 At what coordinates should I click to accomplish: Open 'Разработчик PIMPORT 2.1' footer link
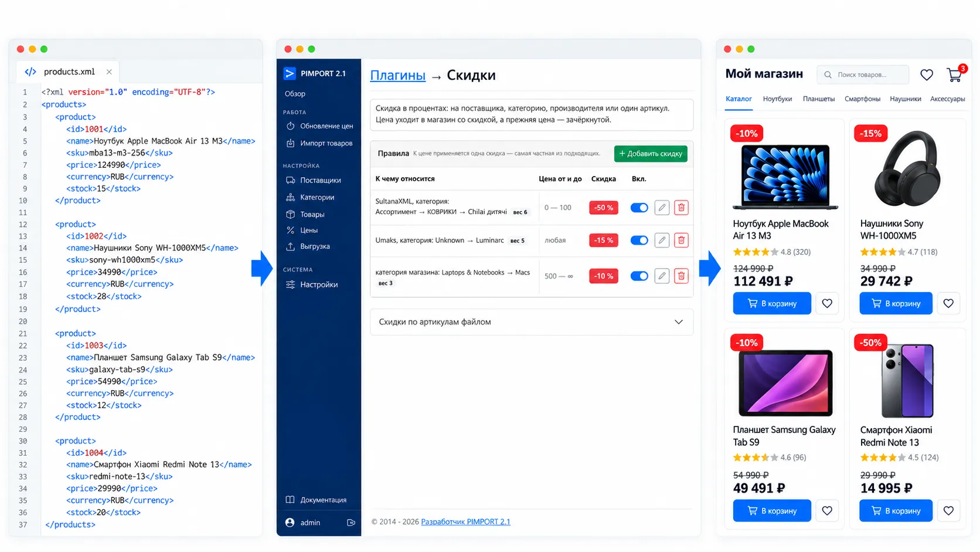coord(466,521)
